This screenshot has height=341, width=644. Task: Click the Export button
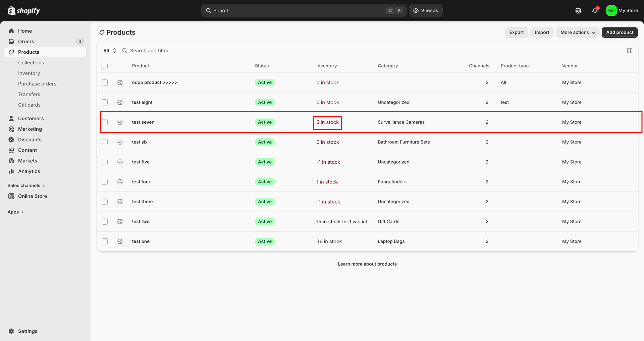(516, 33)
